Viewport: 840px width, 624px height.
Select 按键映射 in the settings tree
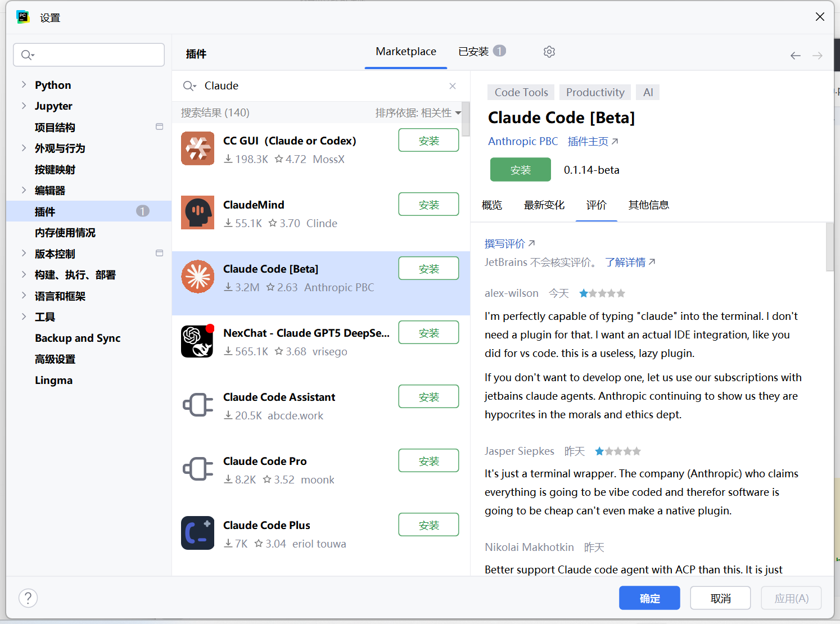point(55,169)
